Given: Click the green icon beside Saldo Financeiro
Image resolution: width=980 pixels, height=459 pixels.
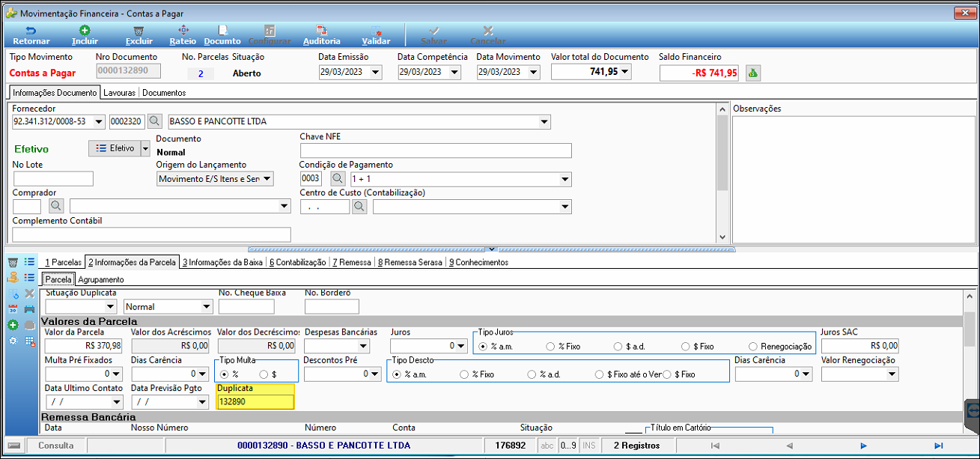Looking at the screenshot, I should point(752,73).
